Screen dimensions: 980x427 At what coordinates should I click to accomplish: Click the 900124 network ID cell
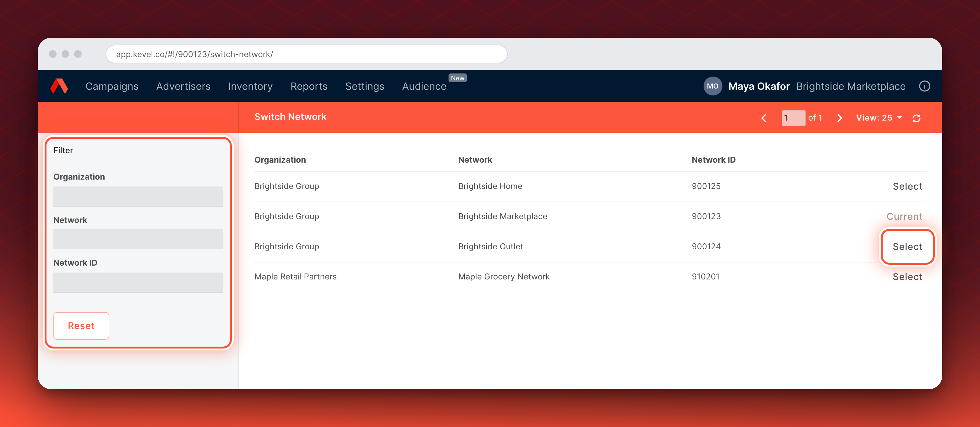click(x=706, y=246)
